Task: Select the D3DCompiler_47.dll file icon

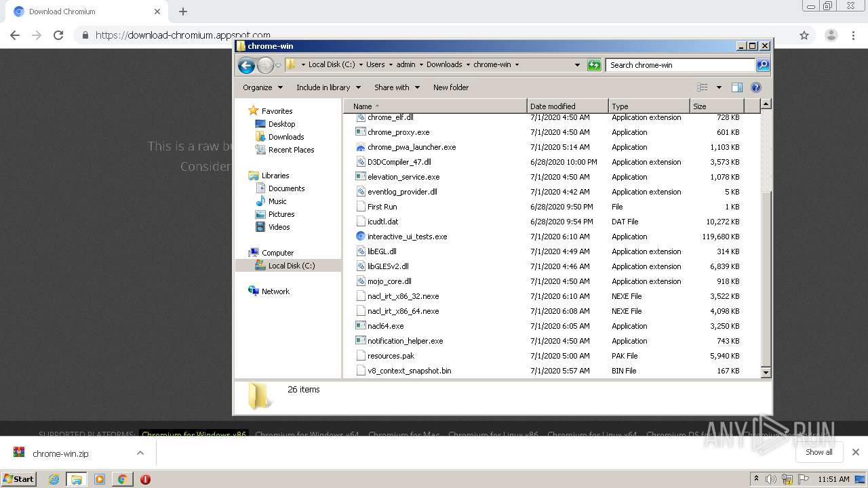Action: point(361,162)
